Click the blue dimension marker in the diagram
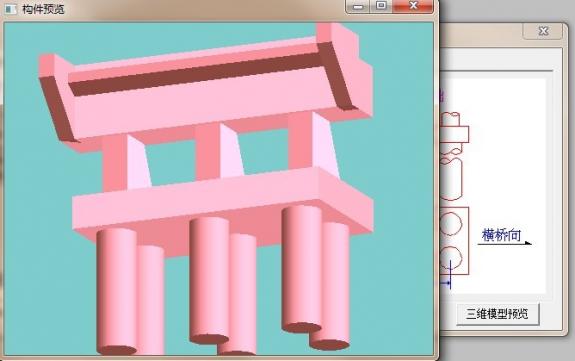The image size is (575, 361). click(447, 277)
